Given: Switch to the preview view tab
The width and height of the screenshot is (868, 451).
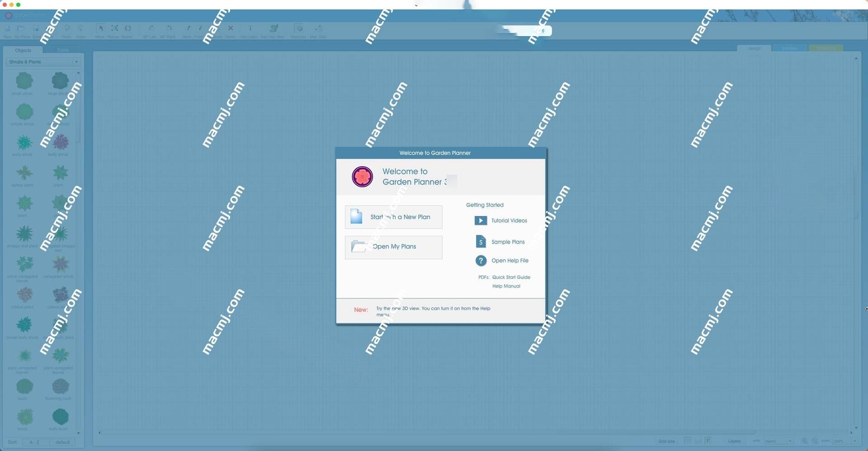Looking at the screenshot, I should (790, 48).
